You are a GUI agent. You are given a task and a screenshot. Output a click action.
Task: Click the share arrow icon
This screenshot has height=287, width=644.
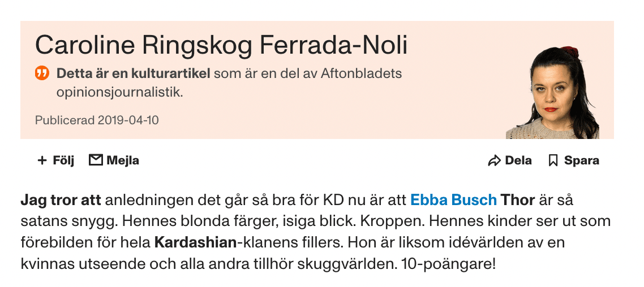(494, 161)
